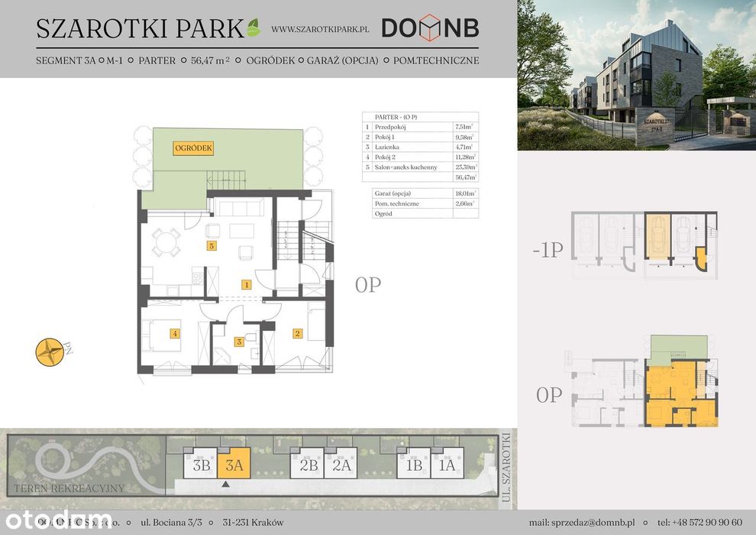Click the entrance arrow below segment 3A

225,484
